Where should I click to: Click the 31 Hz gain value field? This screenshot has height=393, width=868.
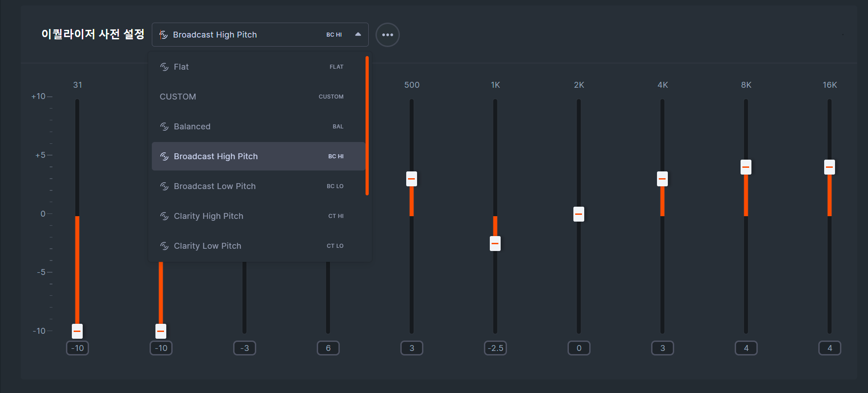point(77,348)
